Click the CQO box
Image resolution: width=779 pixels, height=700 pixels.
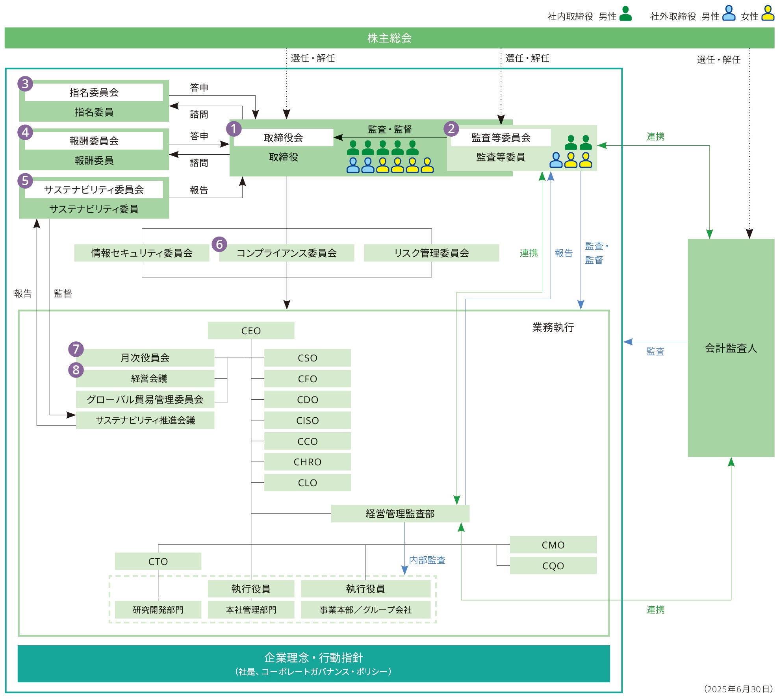coord(553,566)
